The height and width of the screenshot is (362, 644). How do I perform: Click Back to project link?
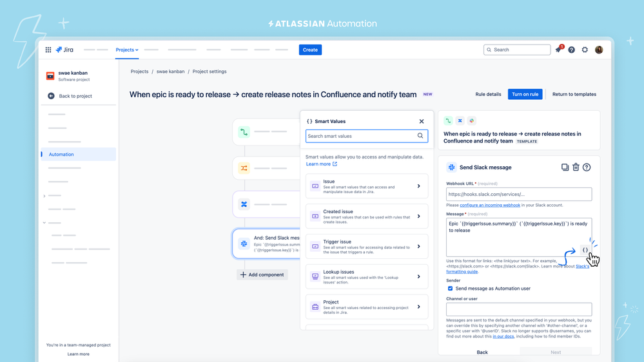[75, 96]
